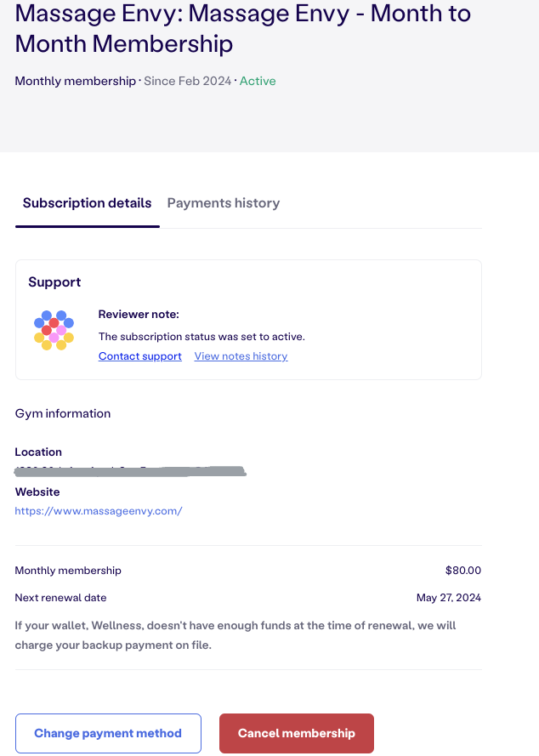Click the $80.00 monthly membership price
Viewport: 539px width, 756px height.
click(x=463, y=571)
